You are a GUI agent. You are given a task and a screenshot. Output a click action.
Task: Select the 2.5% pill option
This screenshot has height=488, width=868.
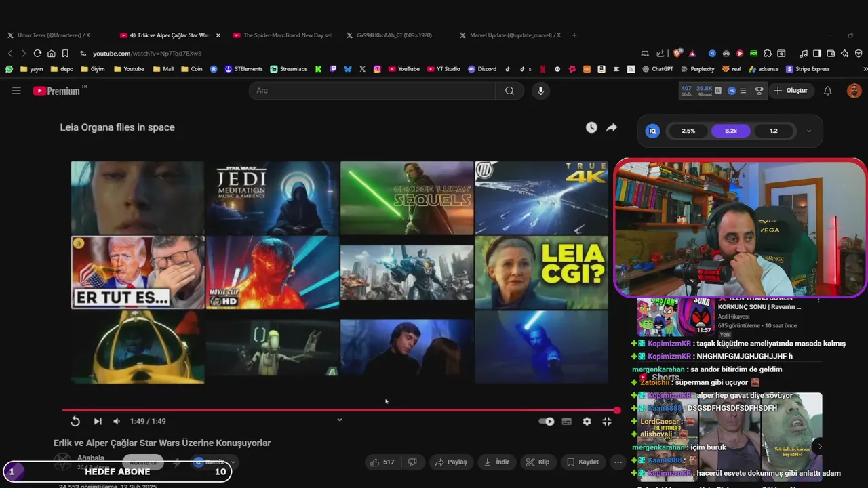(688, 131)
